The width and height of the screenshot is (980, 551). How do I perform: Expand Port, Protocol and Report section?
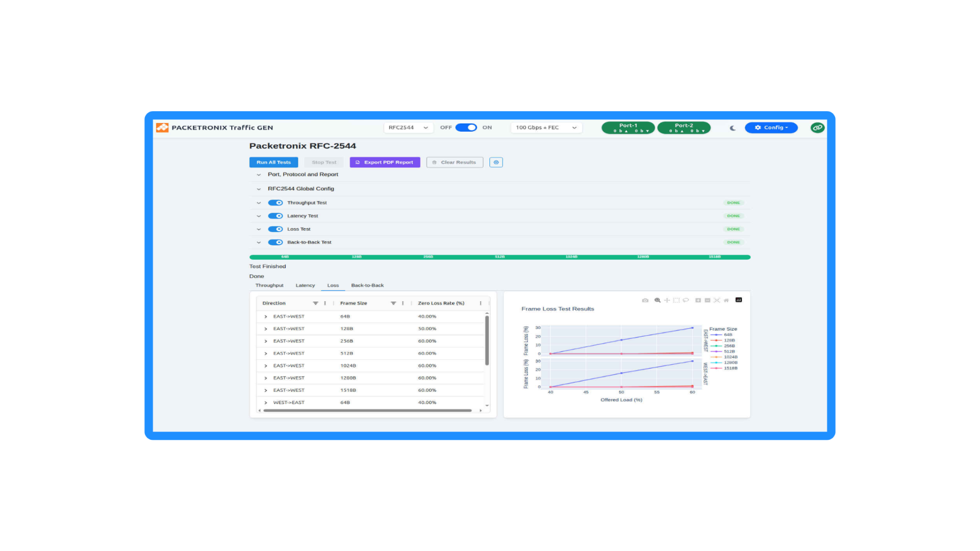tap(259, 174)
